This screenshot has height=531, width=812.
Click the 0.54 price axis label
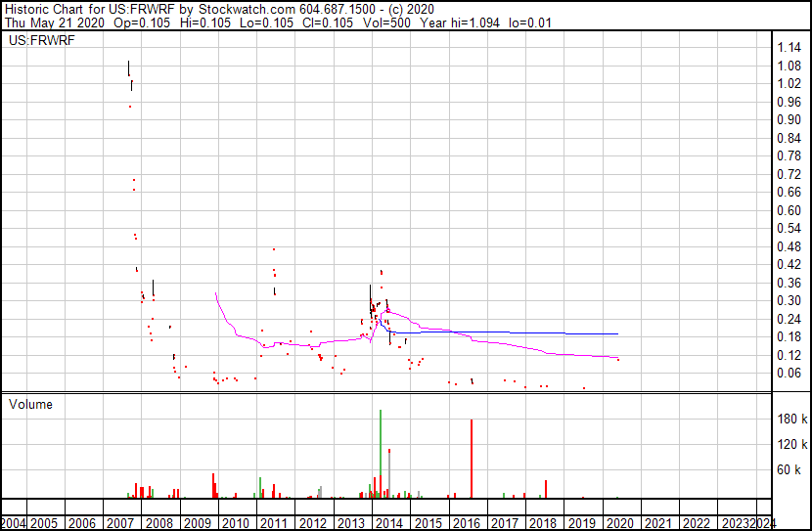point(789,228)
